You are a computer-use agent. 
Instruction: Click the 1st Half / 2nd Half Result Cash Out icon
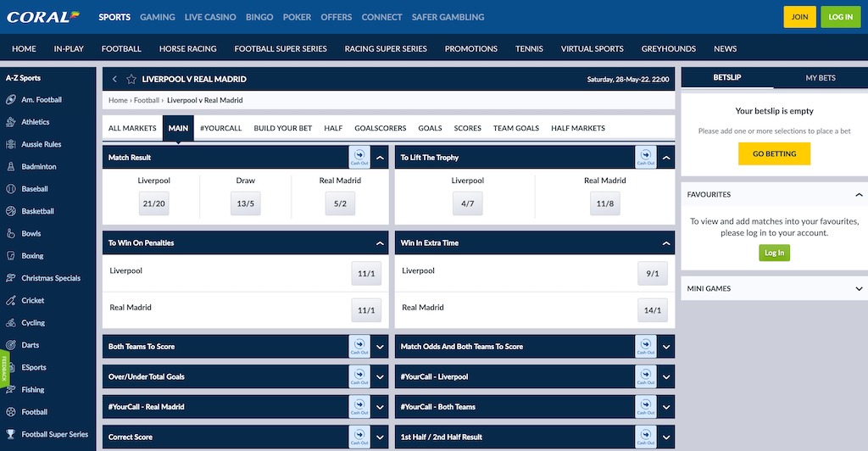pyautogui.click(x=645, y=437)
